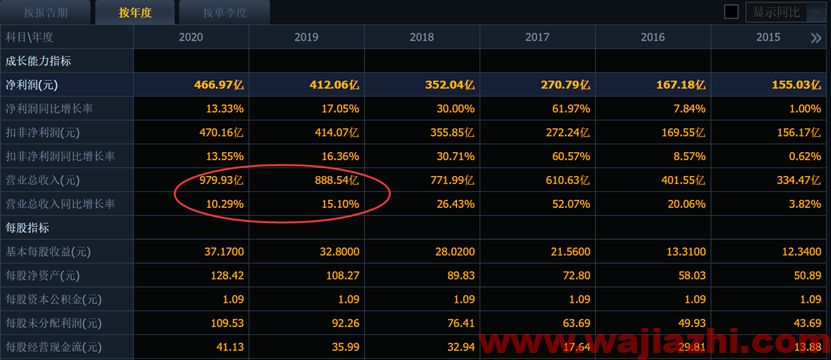This screenshot has width=831, height=360.
Task: Click the 466.97亿 net profit cell
Action: pyautogui.click(x=191, y=85)
